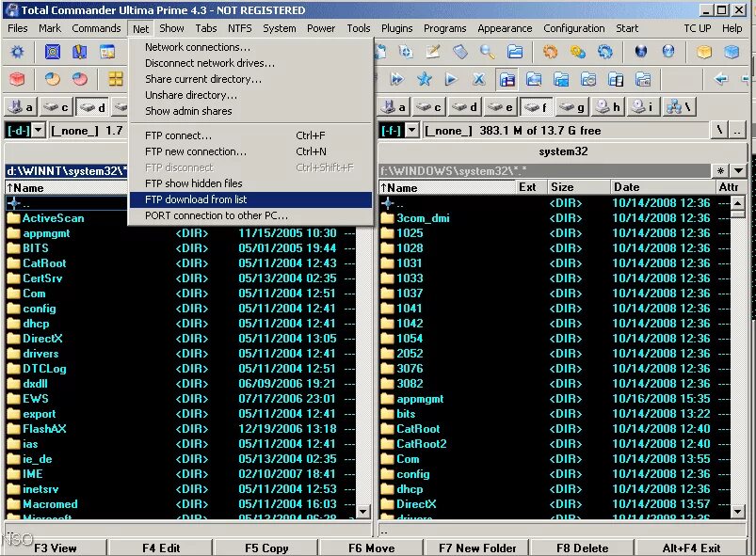756x556 pixels.
Task: Click the left panel scrollbar down arrow
Action: click(363, 511)
